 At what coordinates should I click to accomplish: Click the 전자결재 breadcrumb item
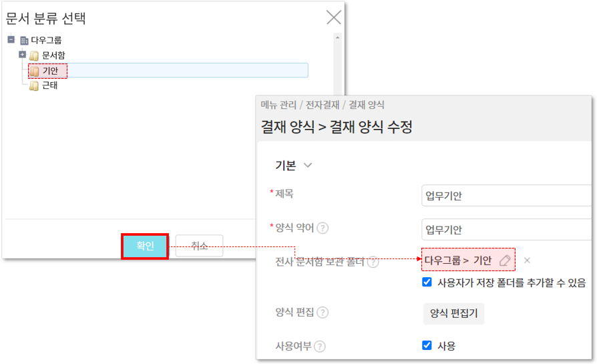[x=323, y=105]
